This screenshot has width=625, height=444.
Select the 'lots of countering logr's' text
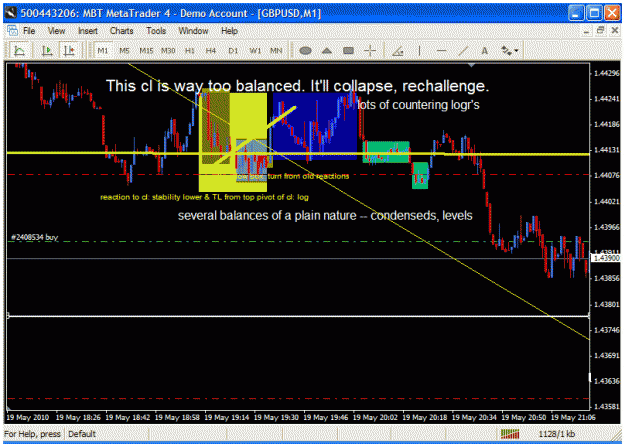[x=418, y=105]
